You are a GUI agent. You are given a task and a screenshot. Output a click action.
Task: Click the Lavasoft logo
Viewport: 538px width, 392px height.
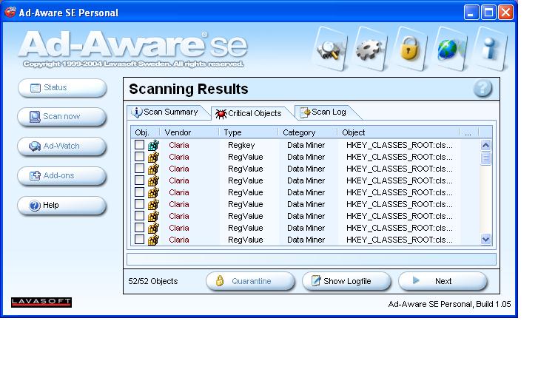(x=41, y=303)
